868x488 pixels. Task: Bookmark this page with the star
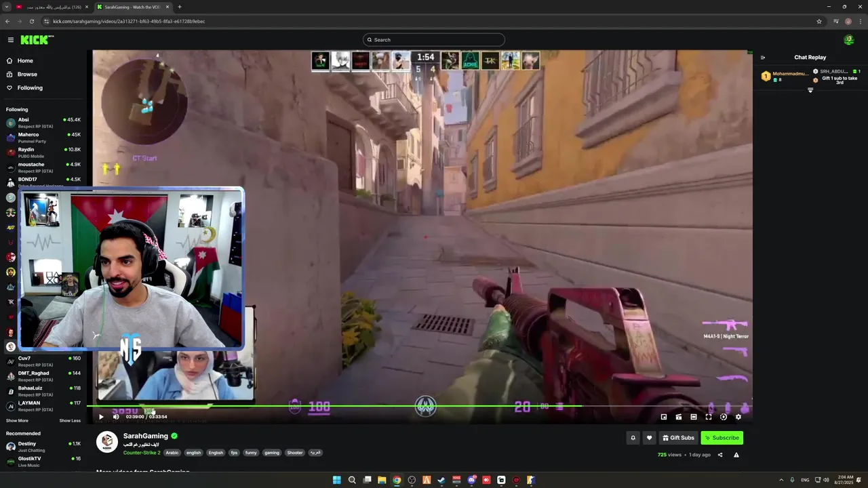tap(819, 21)
